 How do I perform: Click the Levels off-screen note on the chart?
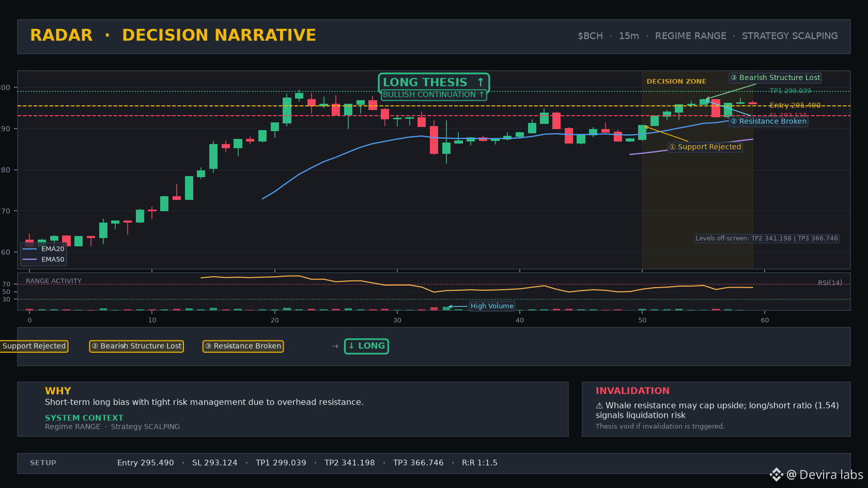(x=767, y=239)
